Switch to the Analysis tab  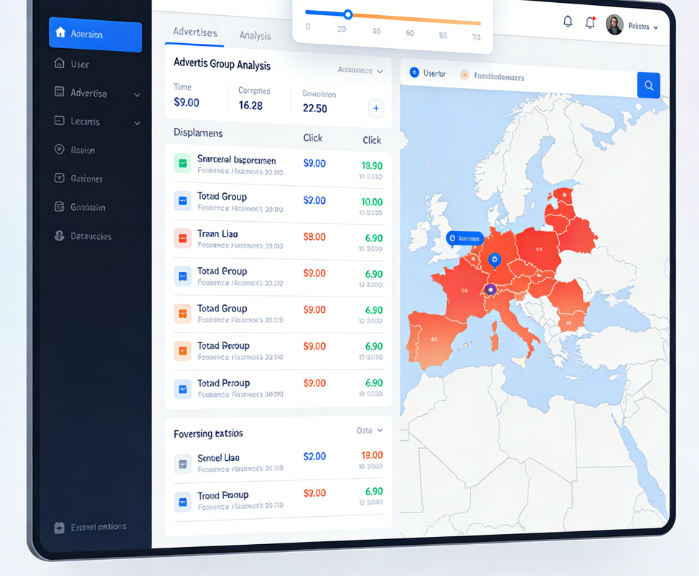[255, 36]
